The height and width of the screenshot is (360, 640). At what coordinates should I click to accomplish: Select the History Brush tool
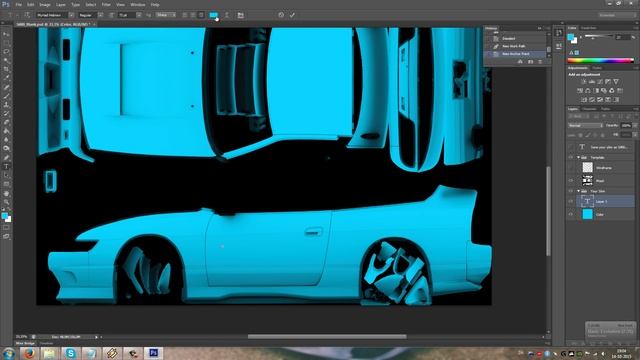[x=6, y=113]
